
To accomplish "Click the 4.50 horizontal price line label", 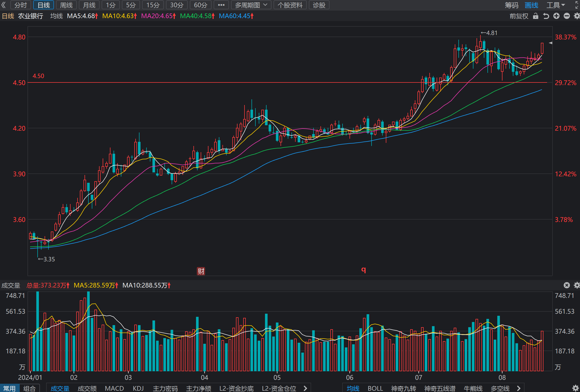I will pyautogui.click(x=38, y=76).
